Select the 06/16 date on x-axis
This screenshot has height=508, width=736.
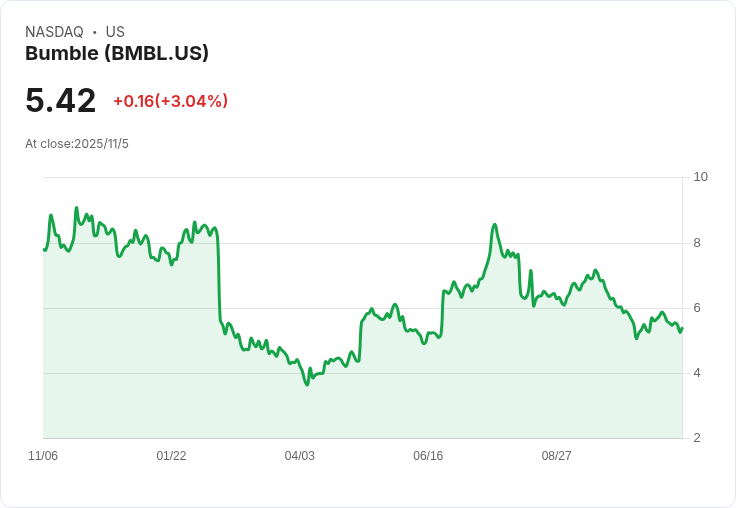coord(428,456)
